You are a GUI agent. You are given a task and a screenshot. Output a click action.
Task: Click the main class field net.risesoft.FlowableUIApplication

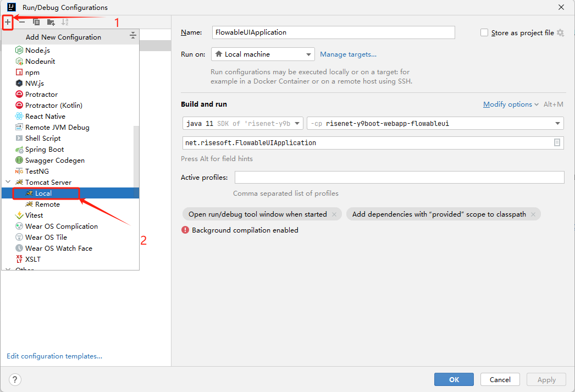[373, 142]
